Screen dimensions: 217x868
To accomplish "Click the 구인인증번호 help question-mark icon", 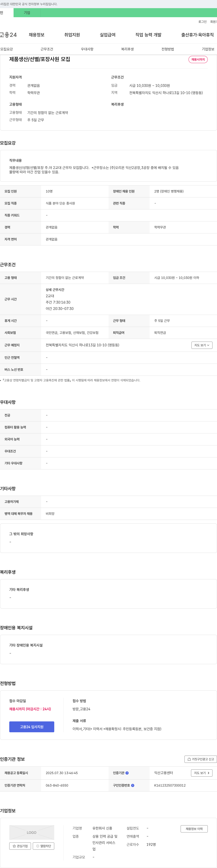I will point(132,785).
